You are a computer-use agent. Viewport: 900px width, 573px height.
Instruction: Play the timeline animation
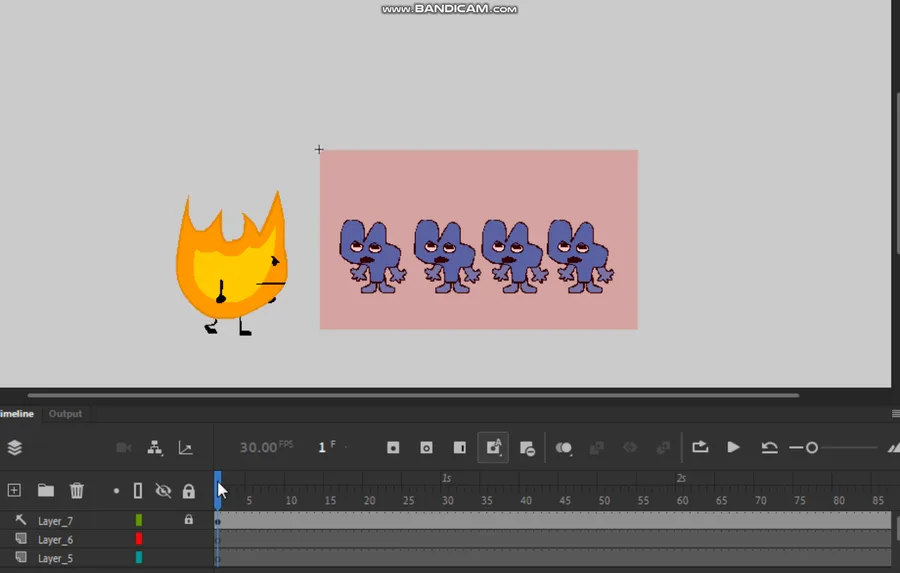point(734,447)
